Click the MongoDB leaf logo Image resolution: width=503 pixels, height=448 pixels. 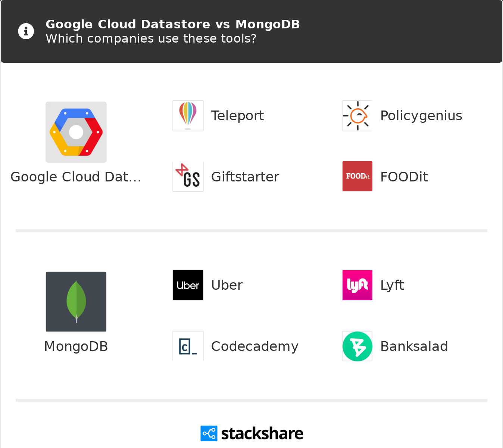76,302
